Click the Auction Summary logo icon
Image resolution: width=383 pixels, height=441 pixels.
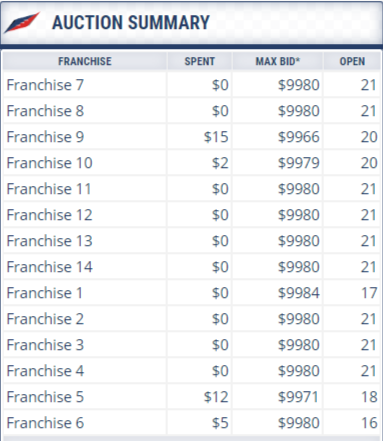(22, 22)
